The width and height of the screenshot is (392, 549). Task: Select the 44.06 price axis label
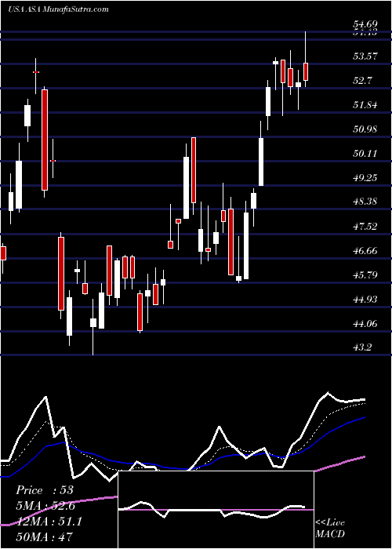point(365,323)
